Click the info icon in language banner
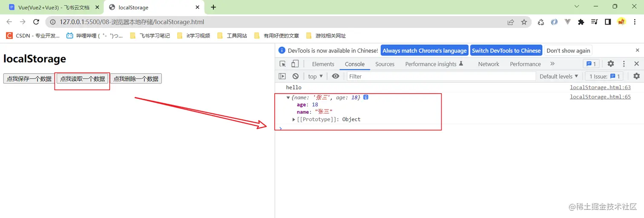The height and width of the screenshot is (218, 644). (282, 50)
